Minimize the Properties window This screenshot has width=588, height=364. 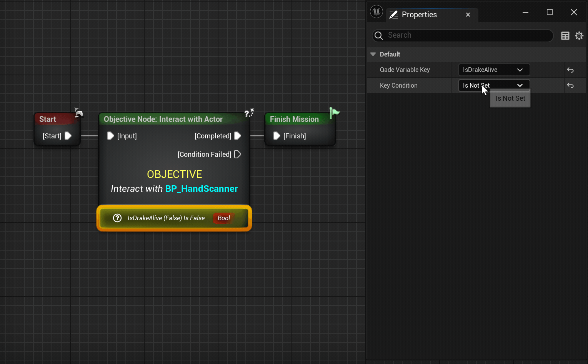[525, 12]
